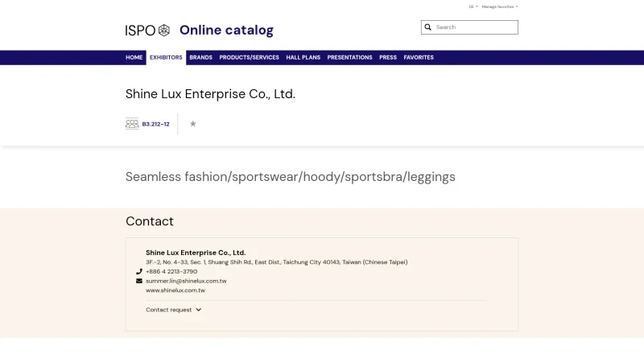Select the Taichung City address line

coord(276,262)
